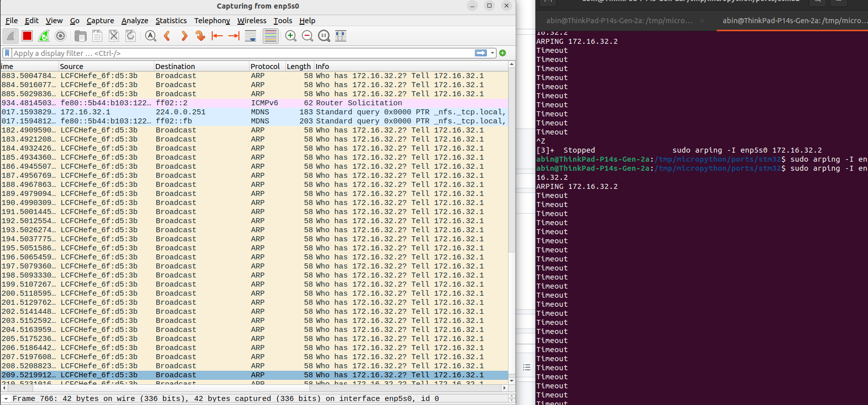Reset text to normal size
This screenshot has height=405, width=868.
[324, 36]
